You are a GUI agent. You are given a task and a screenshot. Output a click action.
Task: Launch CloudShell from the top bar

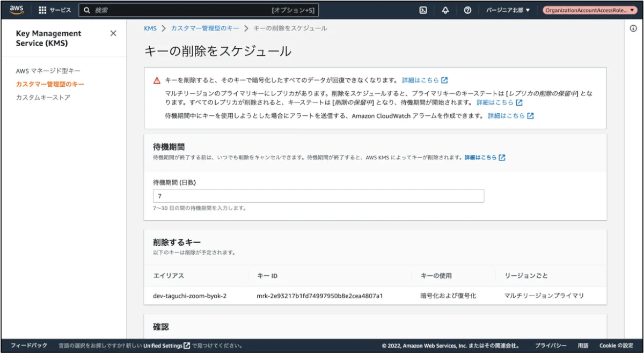coord(423,10)
